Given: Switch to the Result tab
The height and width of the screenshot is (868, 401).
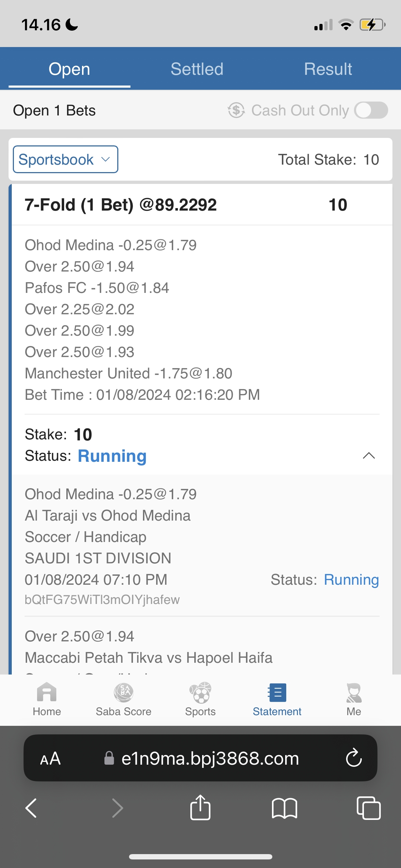Looking at the screenshot, I should (328, 69).
